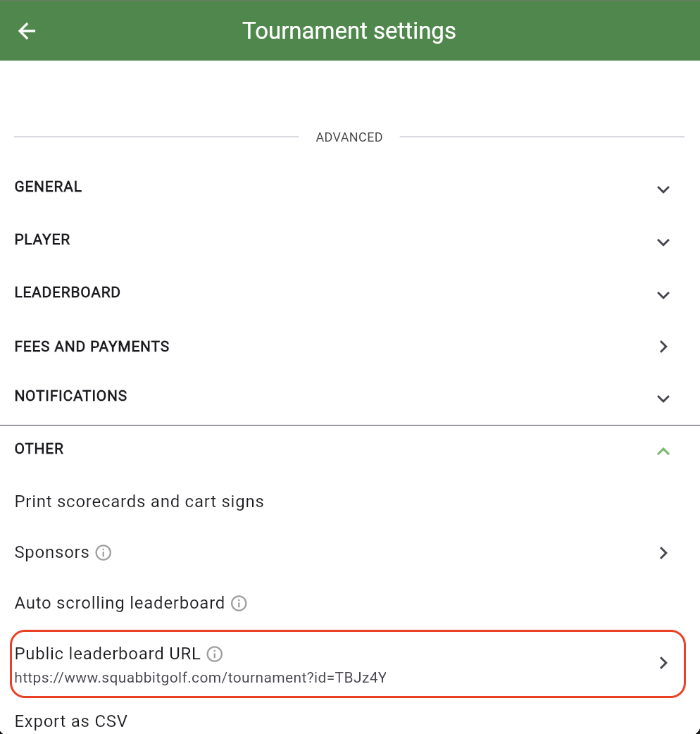Click the FEES AND PAYMENTS label
The image size is (700, 734).
click(92, 347)
